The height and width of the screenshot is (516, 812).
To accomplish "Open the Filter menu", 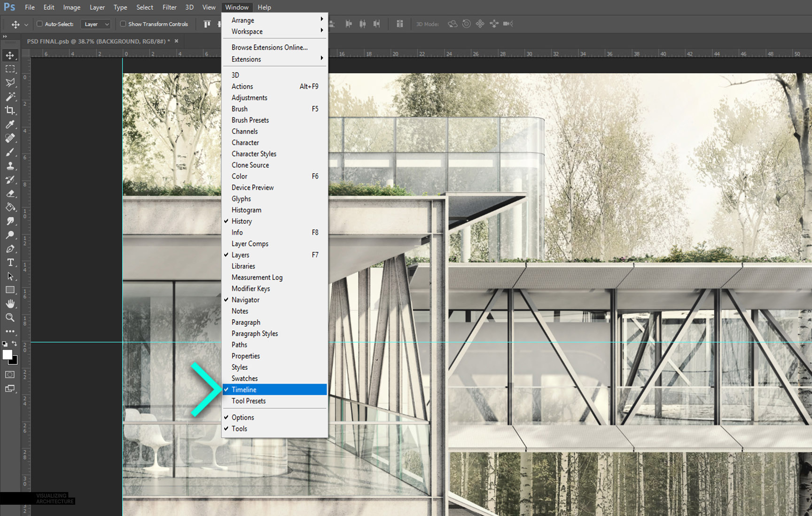I will [x=169, y=7].
